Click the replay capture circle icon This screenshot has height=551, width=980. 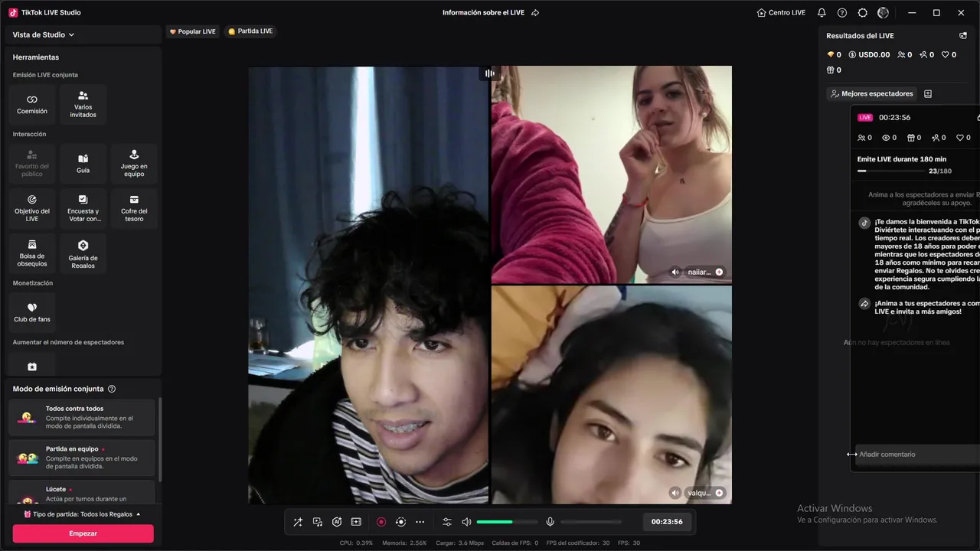[400, 522]
